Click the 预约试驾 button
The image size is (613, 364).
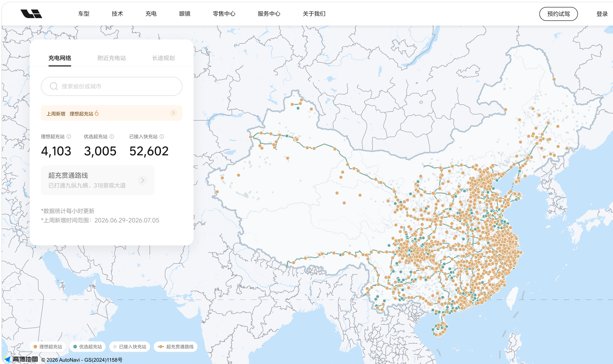coord(558,14)
